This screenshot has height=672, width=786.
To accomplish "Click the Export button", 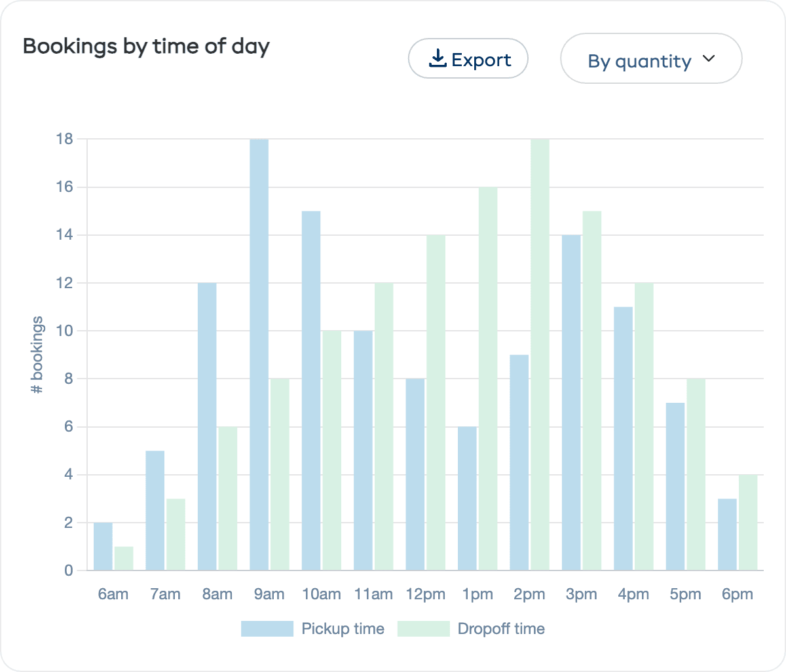I will [468, 58].
